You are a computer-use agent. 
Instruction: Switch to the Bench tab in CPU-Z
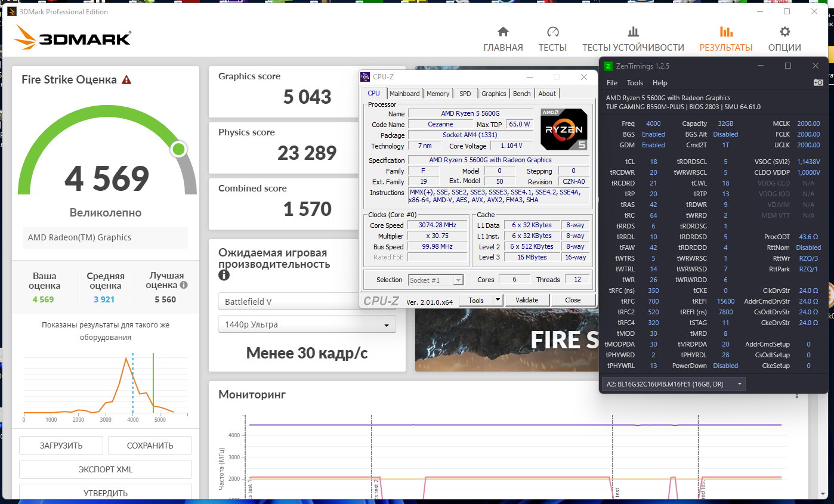coord(522,94)
